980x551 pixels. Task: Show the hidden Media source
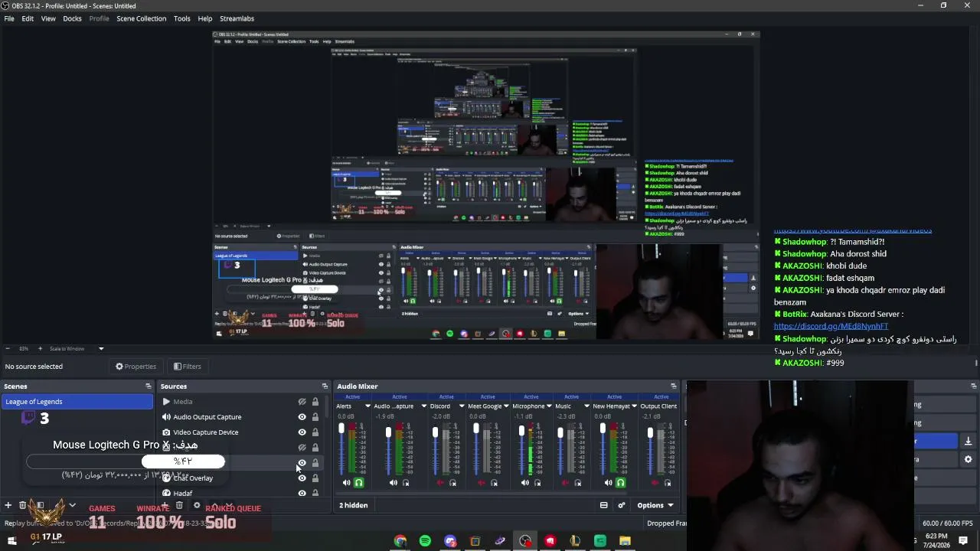pyautogui.click(x=302, y=402)
